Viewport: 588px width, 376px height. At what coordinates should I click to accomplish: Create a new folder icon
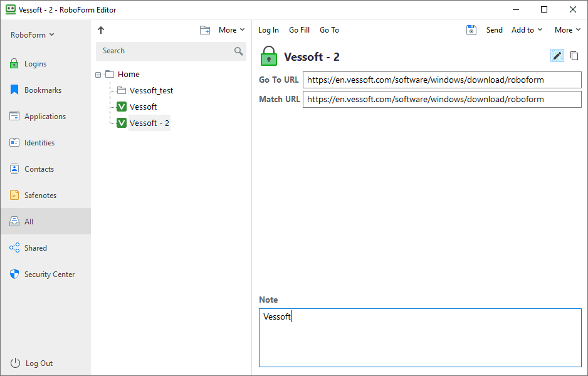point(205,30)
